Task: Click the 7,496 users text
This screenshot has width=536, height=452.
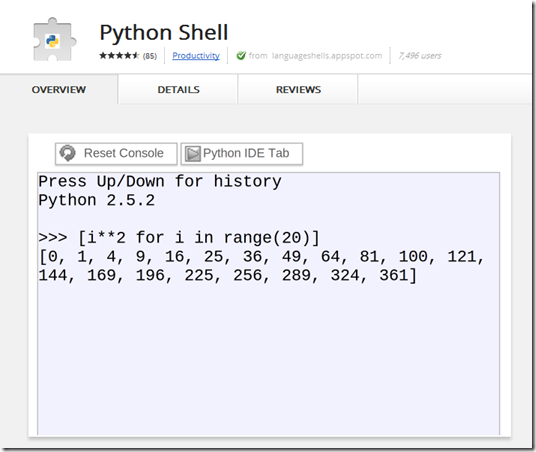Action: 420,55
